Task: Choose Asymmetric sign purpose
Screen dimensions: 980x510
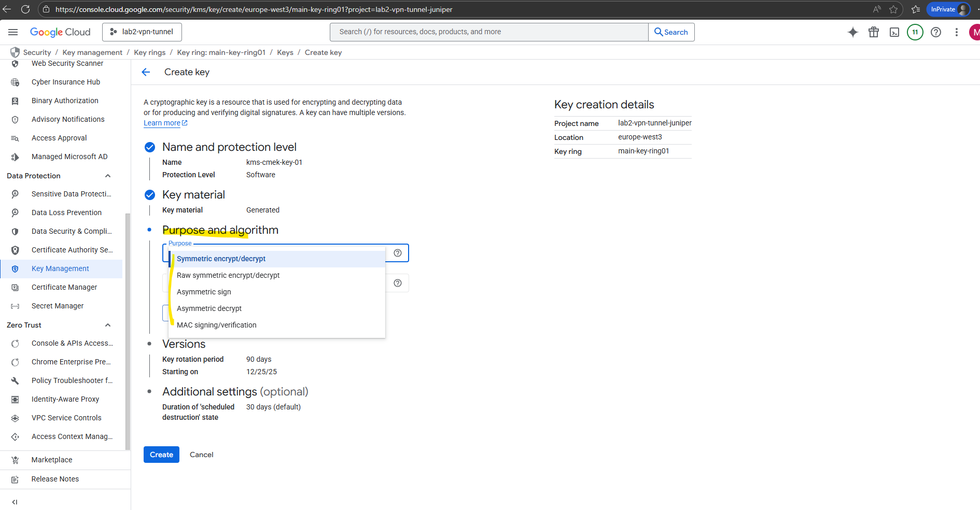Action: tap(277, 292)
